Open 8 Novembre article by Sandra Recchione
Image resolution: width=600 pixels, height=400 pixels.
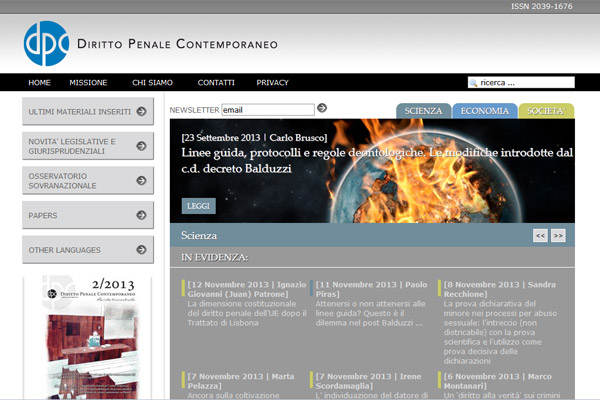click(x=501, y=323)
